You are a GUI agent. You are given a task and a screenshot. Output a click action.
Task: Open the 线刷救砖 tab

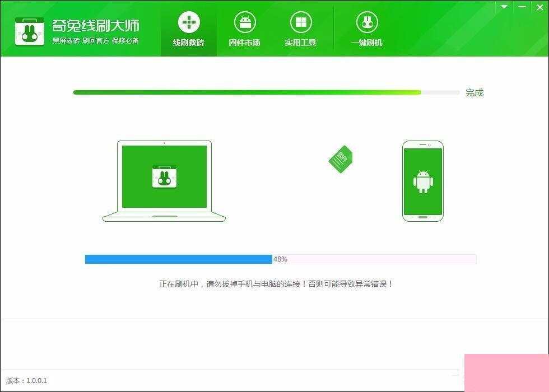coord(189,29)
